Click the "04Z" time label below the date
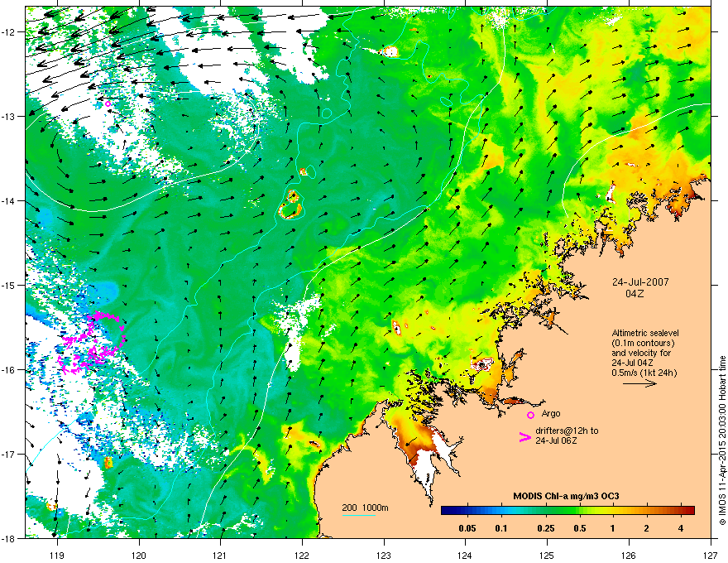Image resolution: width=728 pixels, height=563 pixels. [635, 294]
